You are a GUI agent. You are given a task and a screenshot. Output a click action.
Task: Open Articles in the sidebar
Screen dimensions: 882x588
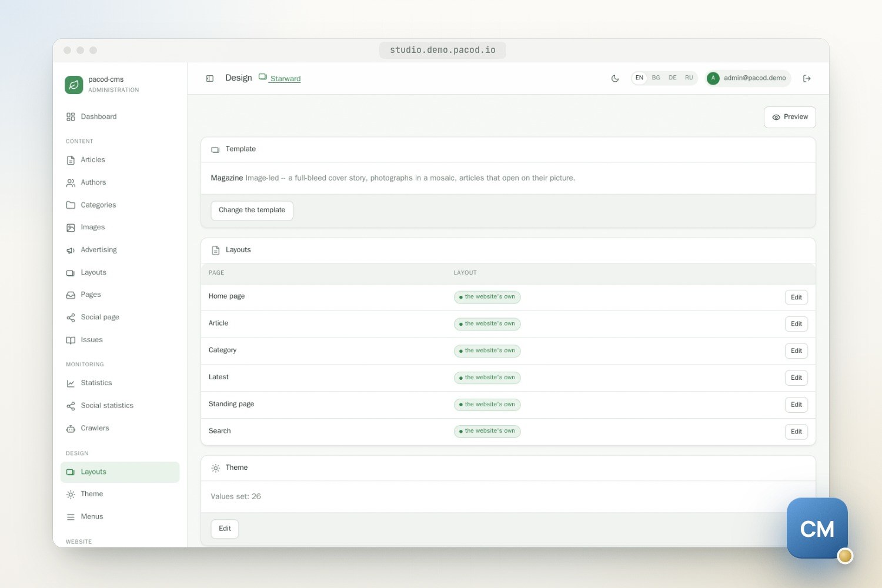120,160
